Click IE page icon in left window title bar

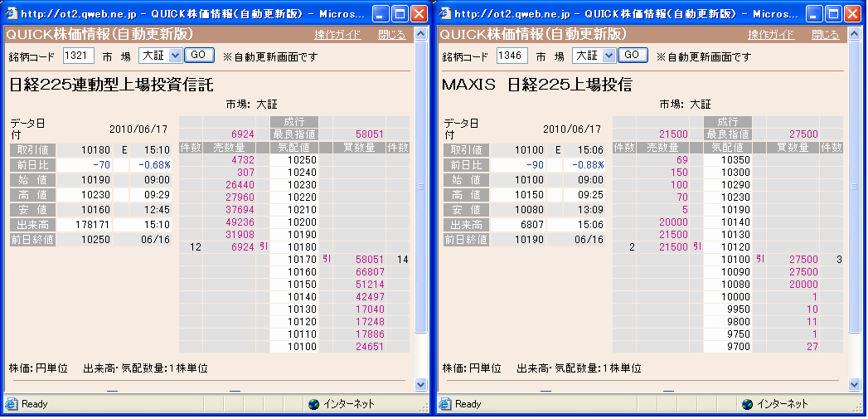click(x=12, y=13)
